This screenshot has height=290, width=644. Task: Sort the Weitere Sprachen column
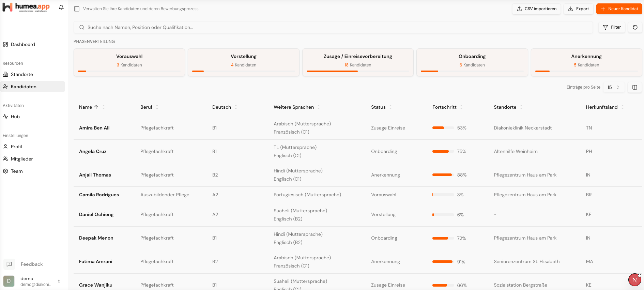point(319,107)
